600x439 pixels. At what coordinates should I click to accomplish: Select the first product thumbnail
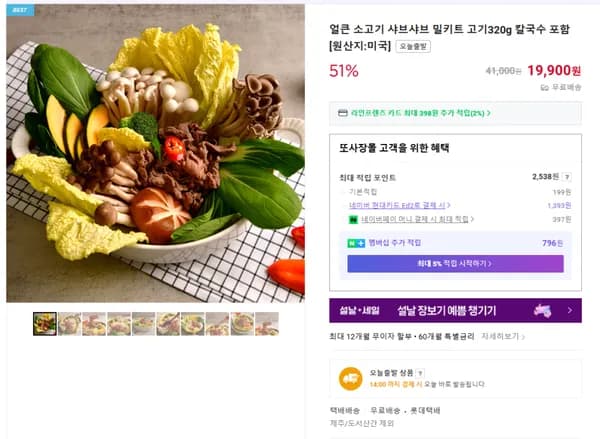coord(45,324)
